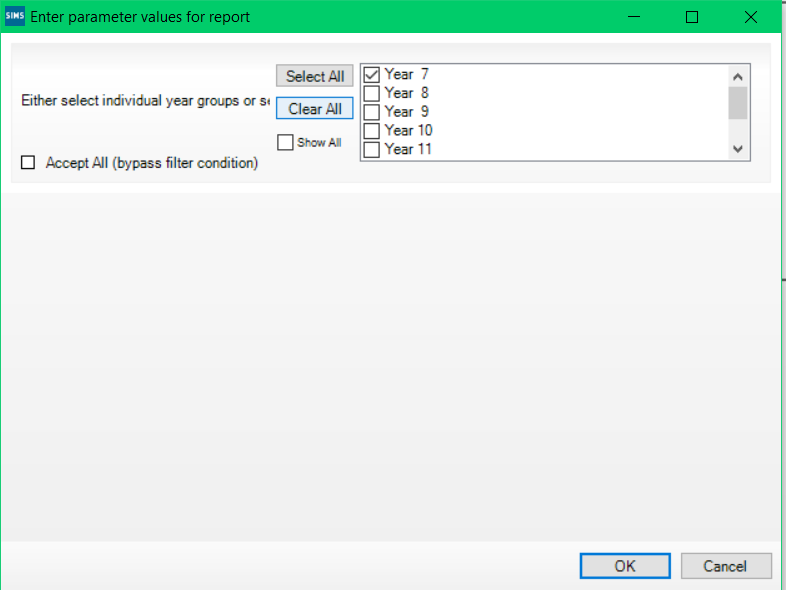
Task: Enable Accept All (bypass filter condition)
Action: click(x=28, y=163)
